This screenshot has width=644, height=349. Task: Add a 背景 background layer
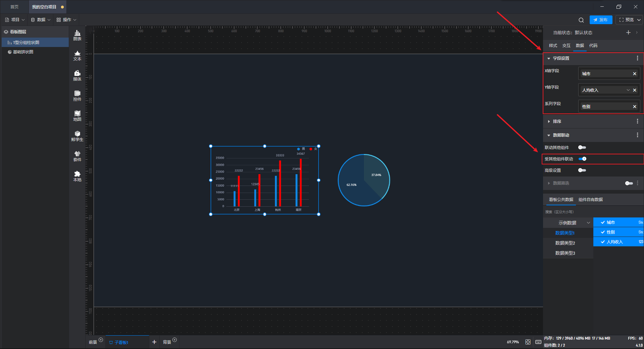click(x=174, y=340)
